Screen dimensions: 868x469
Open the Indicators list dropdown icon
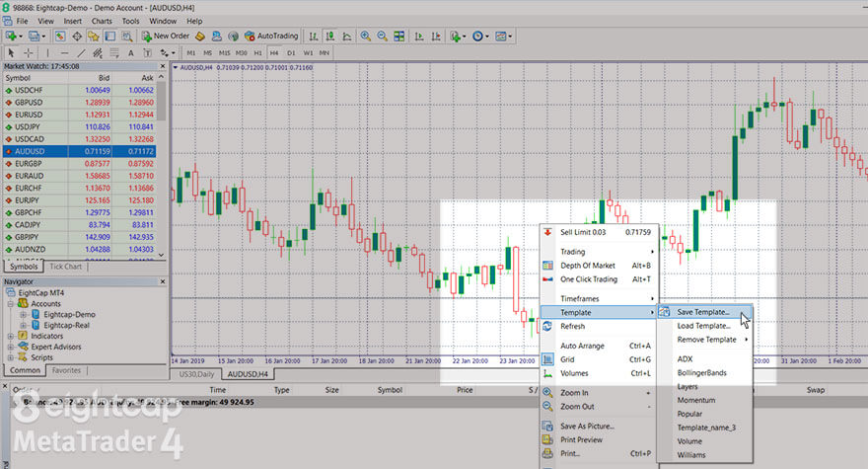point(458,36)
